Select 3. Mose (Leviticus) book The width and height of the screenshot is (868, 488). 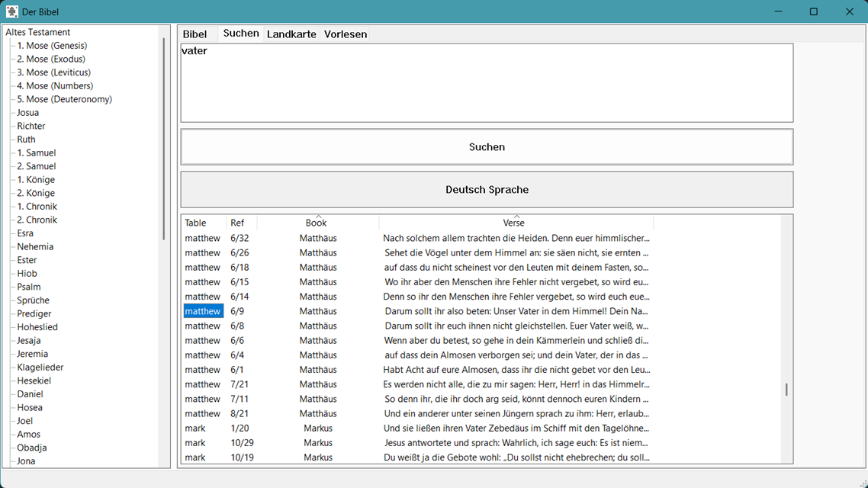[x=53, y=72]
